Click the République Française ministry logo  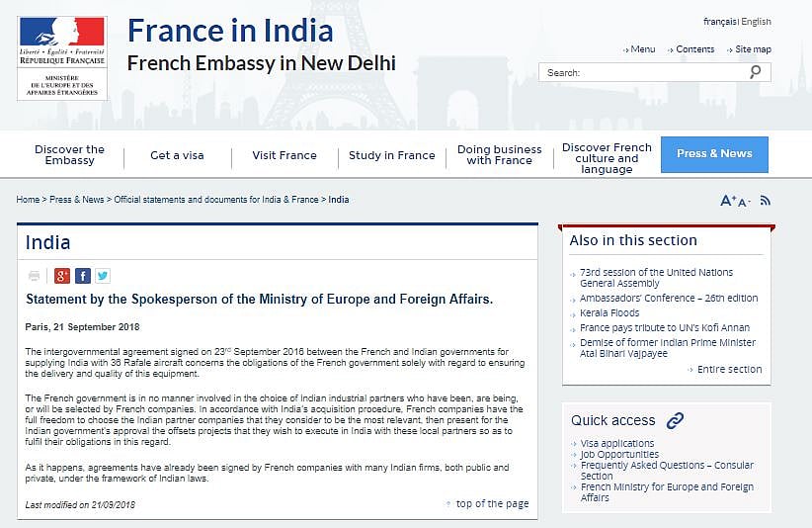tap(62, 57)
